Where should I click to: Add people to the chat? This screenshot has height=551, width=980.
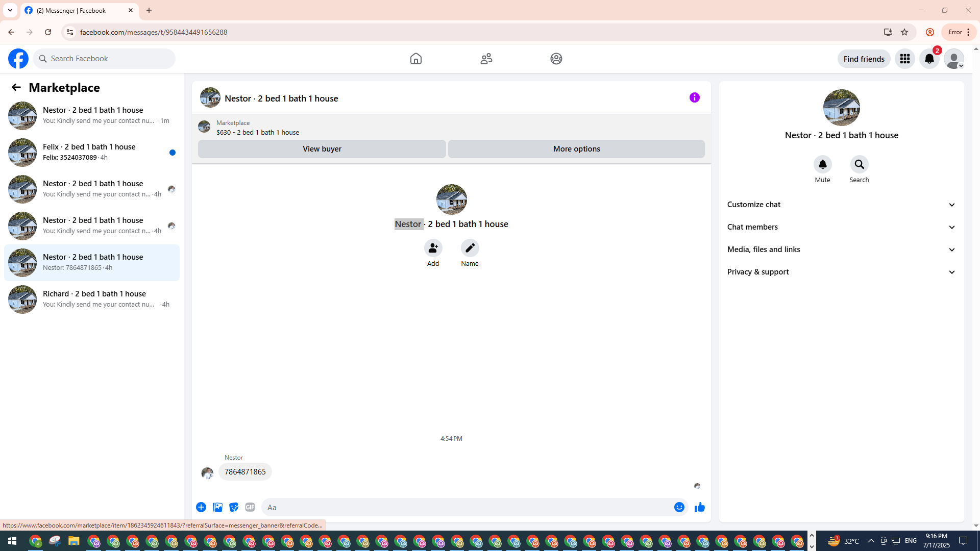pos(433,248)
